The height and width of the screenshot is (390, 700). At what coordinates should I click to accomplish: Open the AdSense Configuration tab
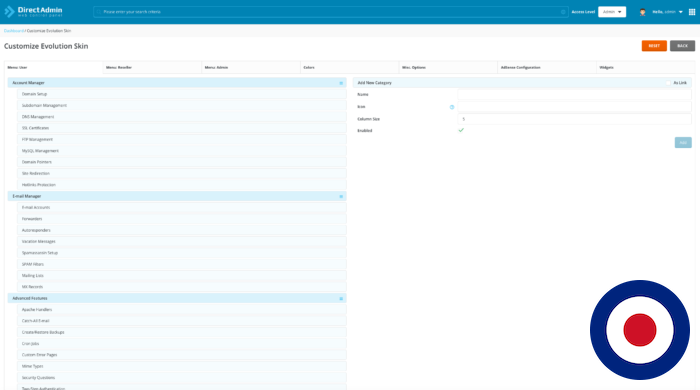coord(547,67)
